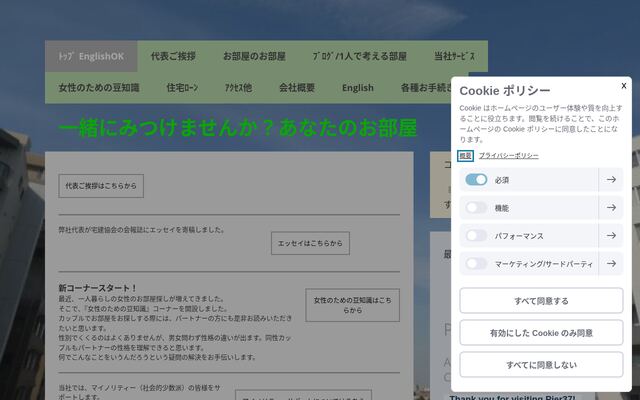Expand details arrow for 必須 cookies

coord(611,180)
